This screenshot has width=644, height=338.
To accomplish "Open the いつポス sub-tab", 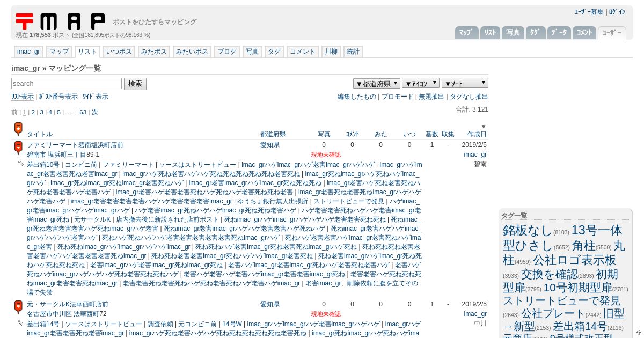I will pos(119,52).
